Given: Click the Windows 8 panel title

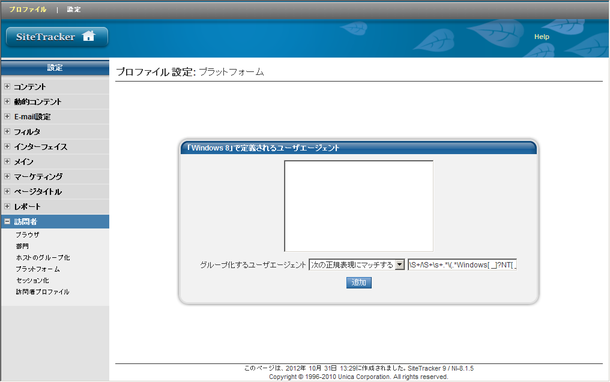Looking at the screenshot, I should click(263, 148).
